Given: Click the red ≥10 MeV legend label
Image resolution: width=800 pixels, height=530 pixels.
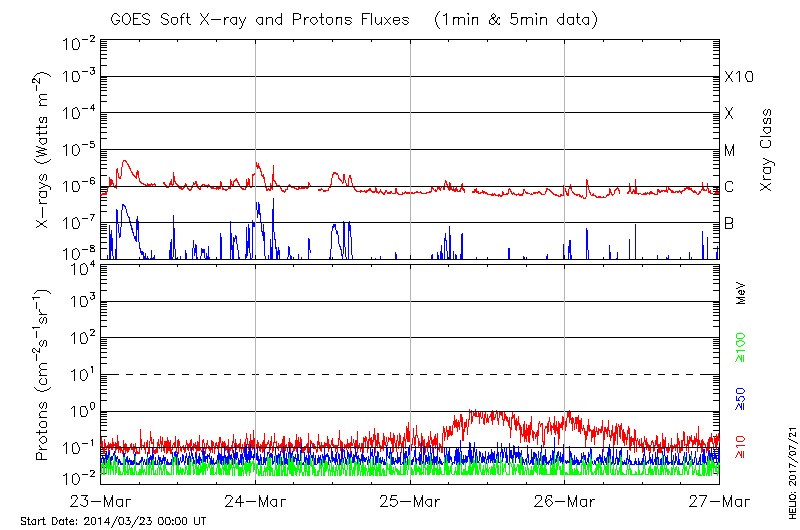Looking at the screenshot, I should point(742,448).
